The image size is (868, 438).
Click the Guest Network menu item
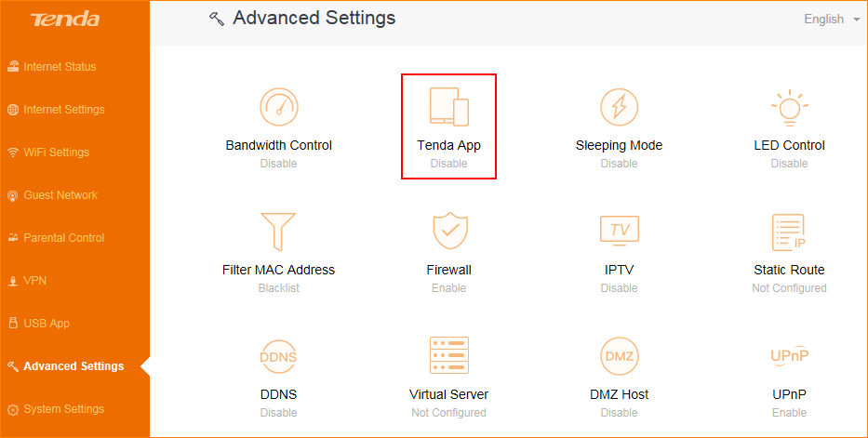click(x=60, y=195)
